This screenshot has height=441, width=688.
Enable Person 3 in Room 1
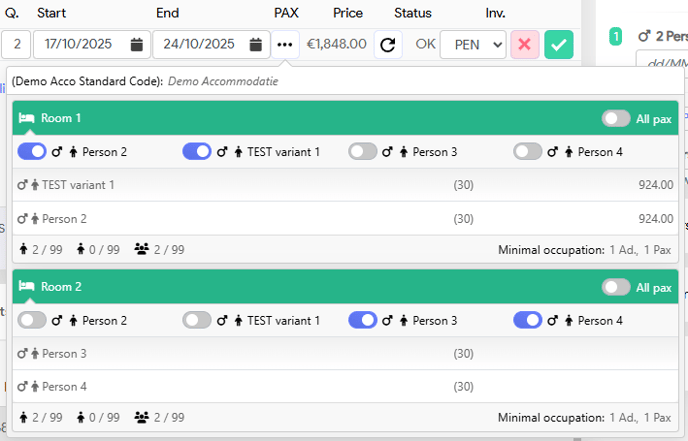pos(362,152)
